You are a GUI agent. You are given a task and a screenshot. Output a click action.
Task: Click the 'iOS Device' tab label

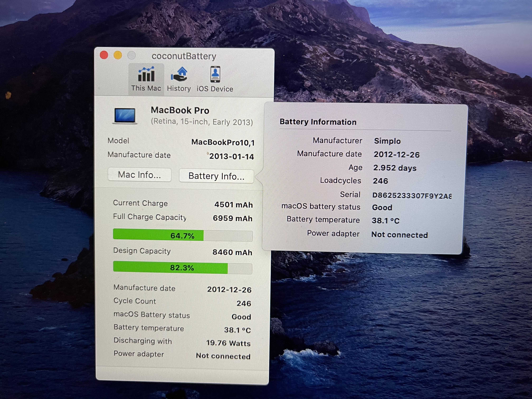tap(215, 89)
